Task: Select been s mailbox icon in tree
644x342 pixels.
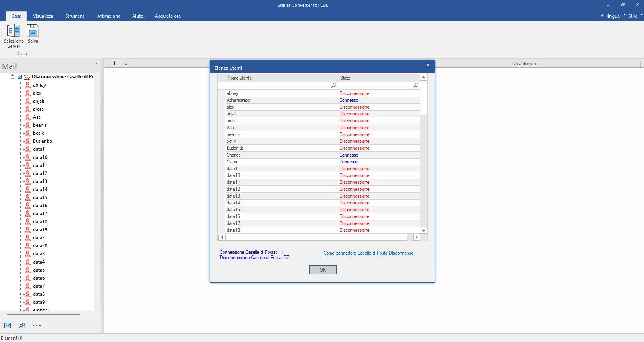Action: (x=27, y=125)
